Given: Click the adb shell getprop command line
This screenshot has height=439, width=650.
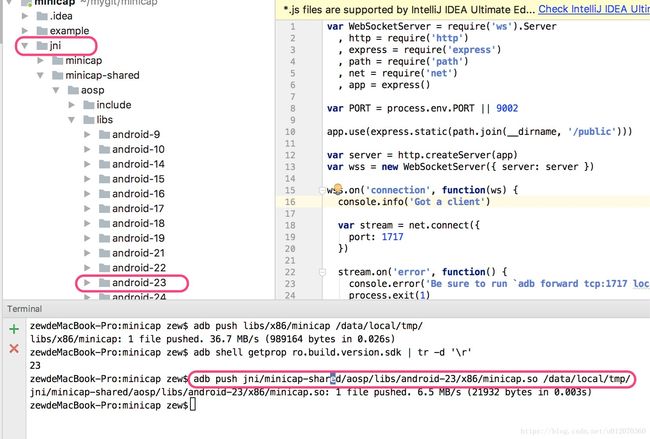Looking at the screenshot, I should tap(332, 352).
